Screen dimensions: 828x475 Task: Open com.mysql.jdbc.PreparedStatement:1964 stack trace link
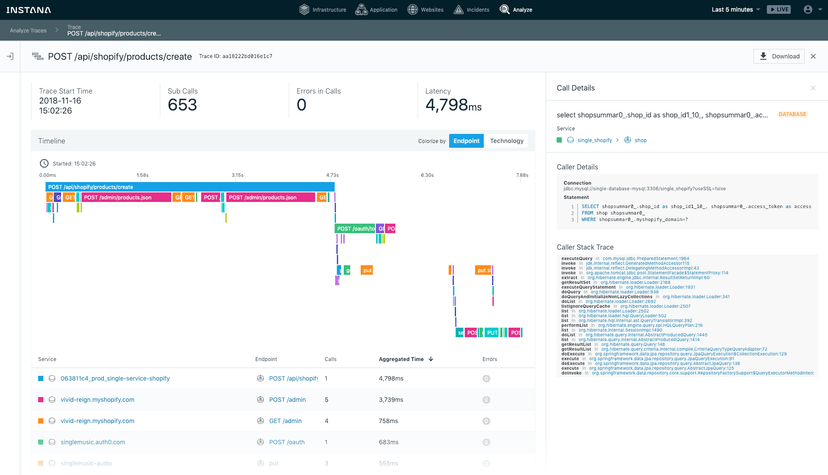[646, 259]
